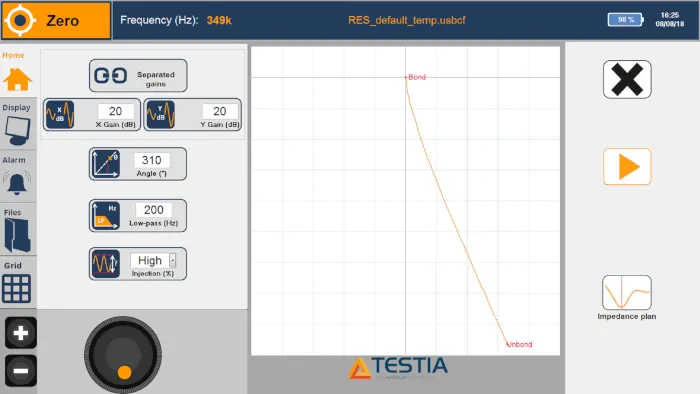This screenshot has width=700, height=394.
Task: Open the Grid icon in sidebar
Action: [17, 288]
